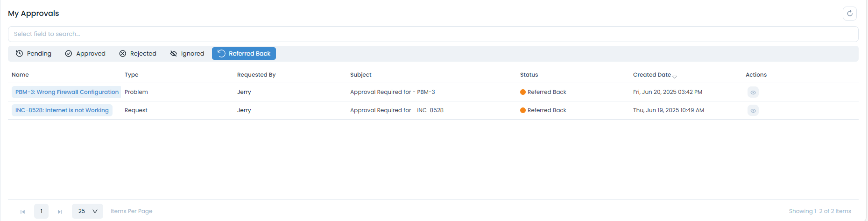The width and height of the screenshot is (868, 221).
Task: Click the search field input box
Action: [x=433, y=34]
